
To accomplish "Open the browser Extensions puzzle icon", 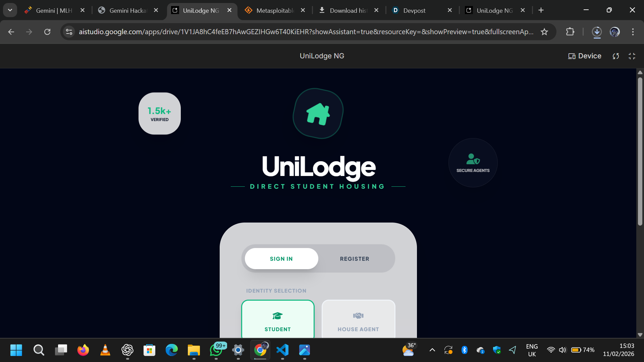I will [x=570, y=32].
